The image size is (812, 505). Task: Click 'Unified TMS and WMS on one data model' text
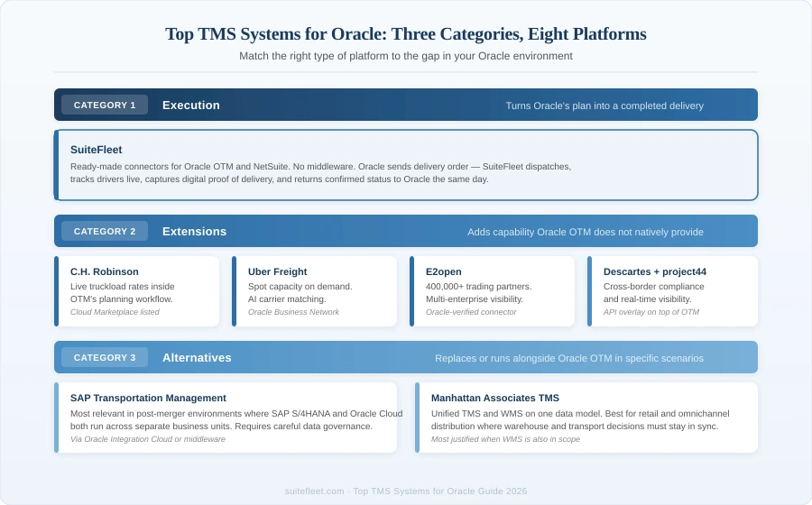point(580,419)
